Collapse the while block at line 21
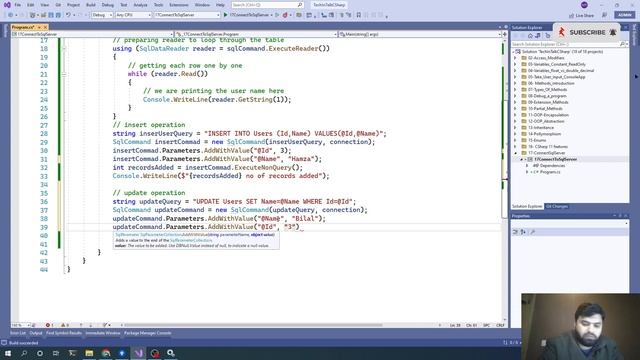 [x=64, y=74]
